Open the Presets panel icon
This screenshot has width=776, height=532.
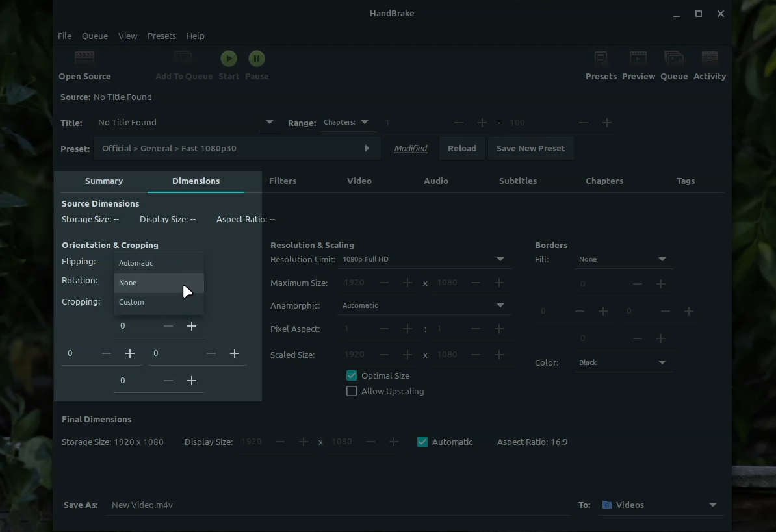click(x=601, y=58)
